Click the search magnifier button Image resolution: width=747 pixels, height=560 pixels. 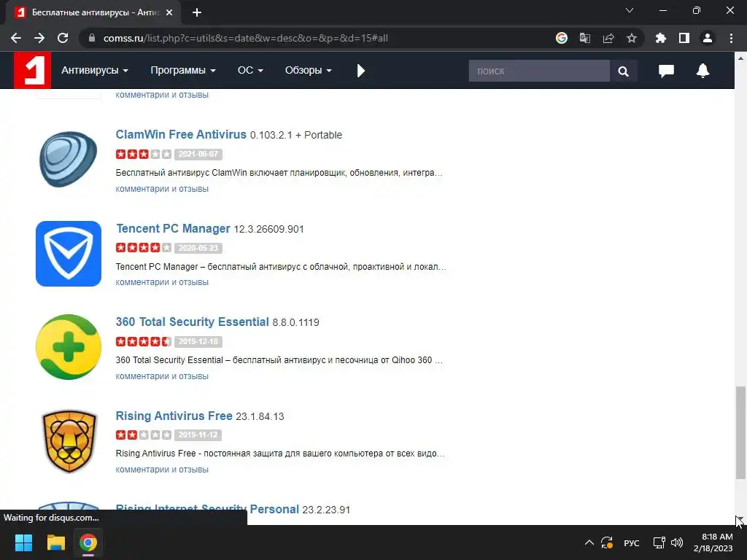(623, 71)
